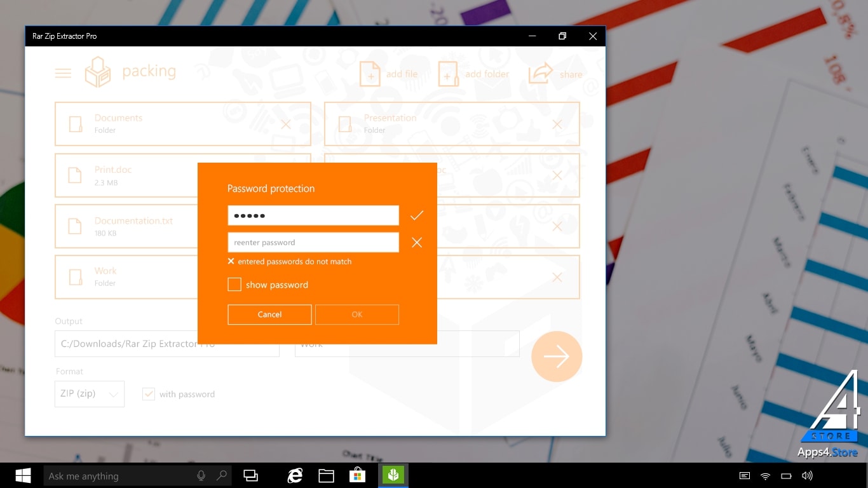Click the share arrow icon

541,73
